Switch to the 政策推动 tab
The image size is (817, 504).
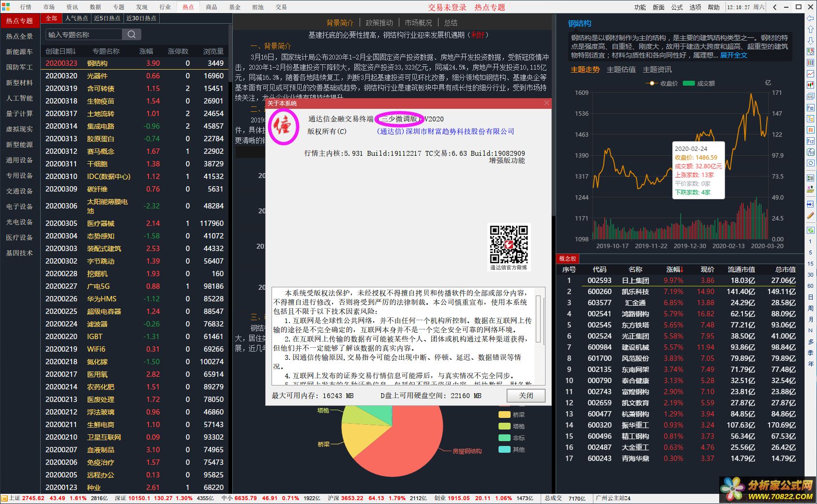click(379, 23)
